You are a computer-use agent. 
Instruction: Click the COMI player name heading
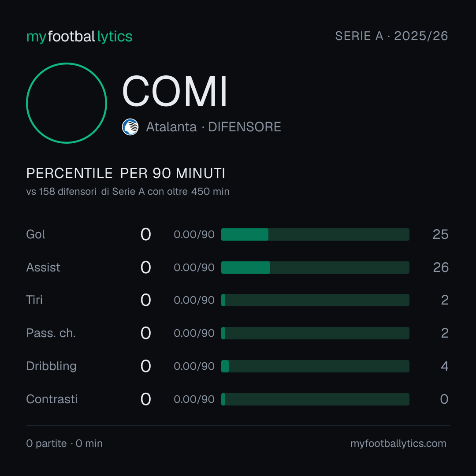(175, 91)
